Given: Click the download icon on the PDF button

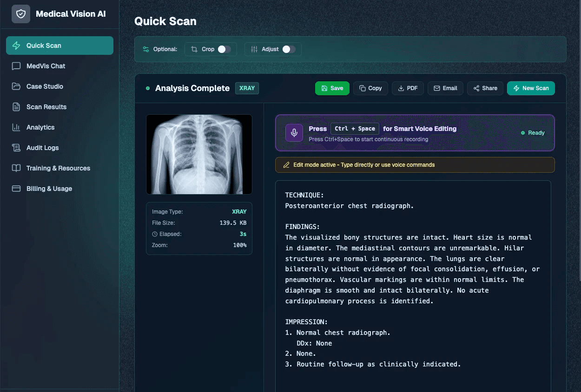Looking at the screenshot, I should 400,88.
